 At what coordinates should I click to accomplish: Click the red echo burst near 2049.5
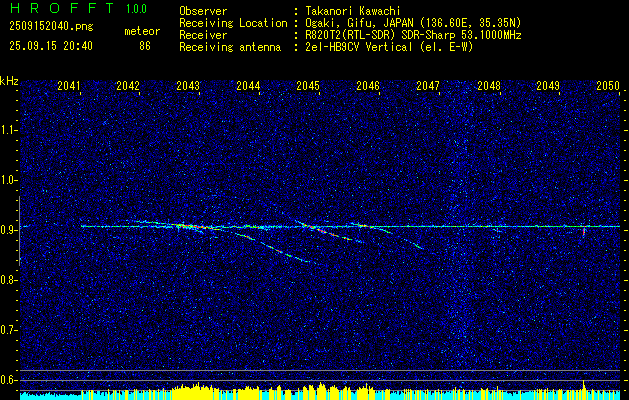point(584,232)
